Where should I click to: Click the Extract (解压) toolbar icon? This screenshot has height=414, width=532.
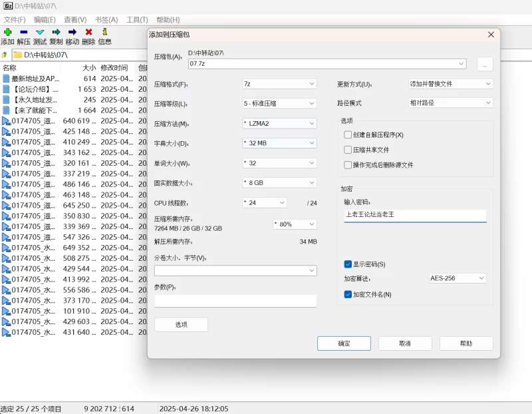[x=24, y=32]
